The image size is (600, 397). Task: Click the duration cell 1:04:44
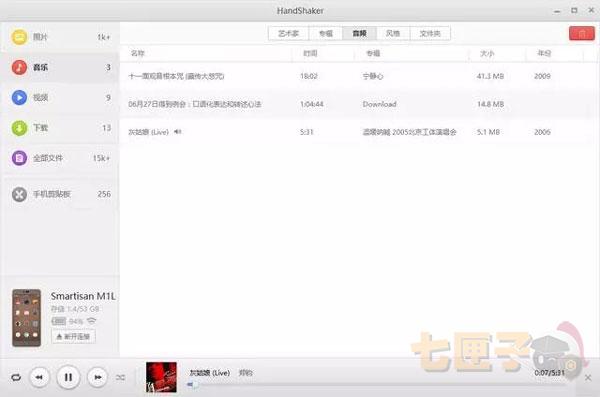click(x=311, y=104)
